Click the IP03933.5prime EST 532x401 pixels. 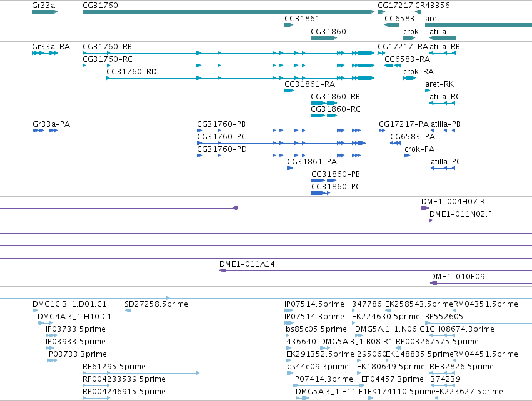point(49,348)
